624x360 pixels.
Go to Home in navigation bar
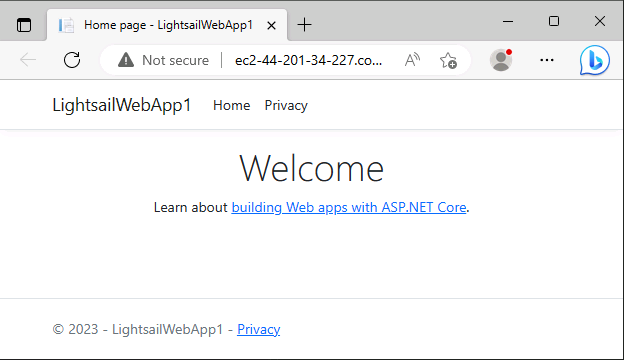tap(232, 105)
